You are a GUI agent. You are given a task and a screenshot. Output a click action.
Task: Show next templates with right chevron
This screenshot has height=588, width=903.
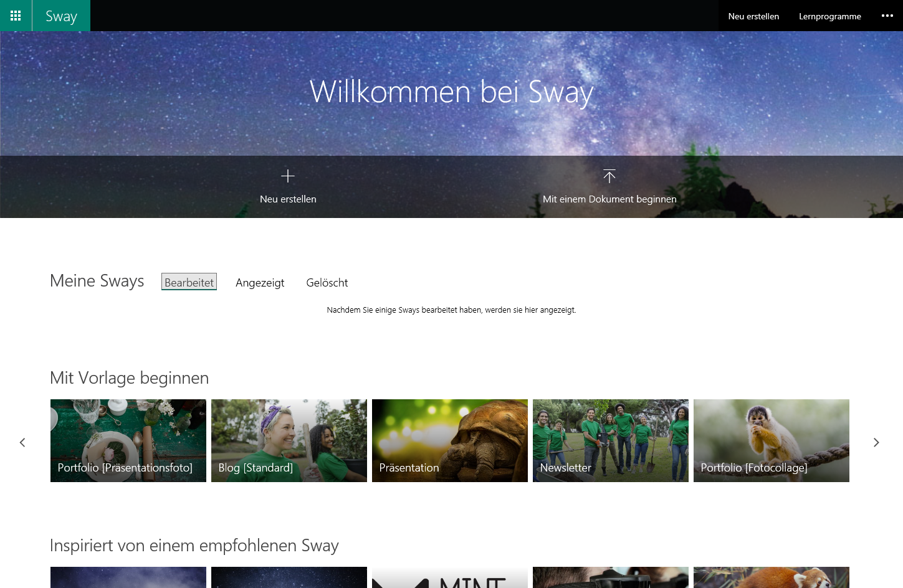pos(876,442)
